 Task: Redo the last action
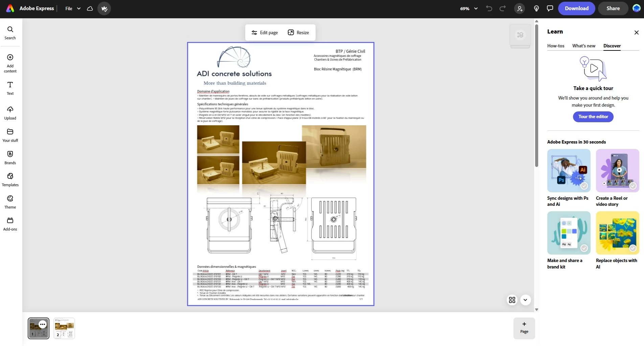pyautogui.click(x=503, y=8)
